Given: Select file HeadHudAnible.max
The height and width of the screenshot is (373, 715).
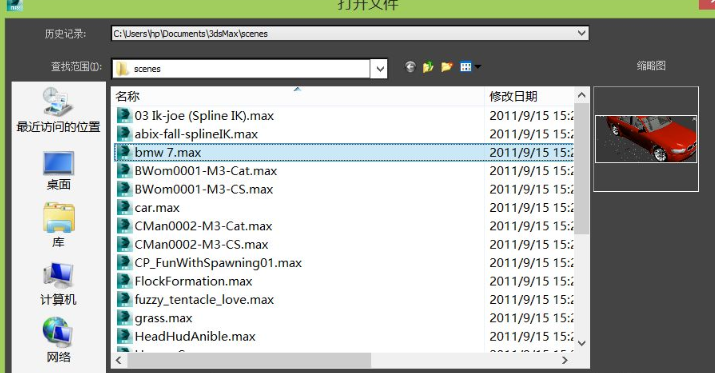Looking at the screenshot, I should 195,337.
